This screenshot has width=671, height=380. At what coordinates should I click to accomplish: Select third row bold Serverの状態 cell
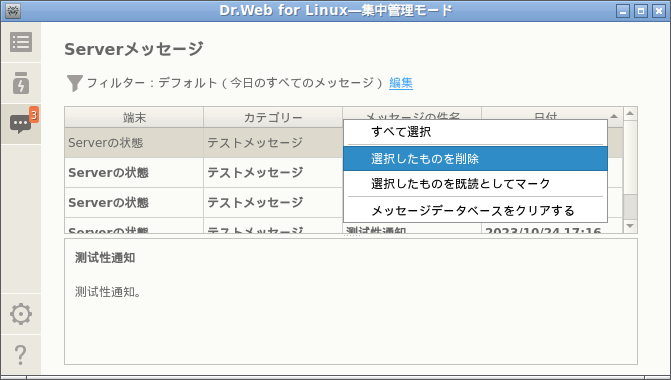click(x=134, y=202)
